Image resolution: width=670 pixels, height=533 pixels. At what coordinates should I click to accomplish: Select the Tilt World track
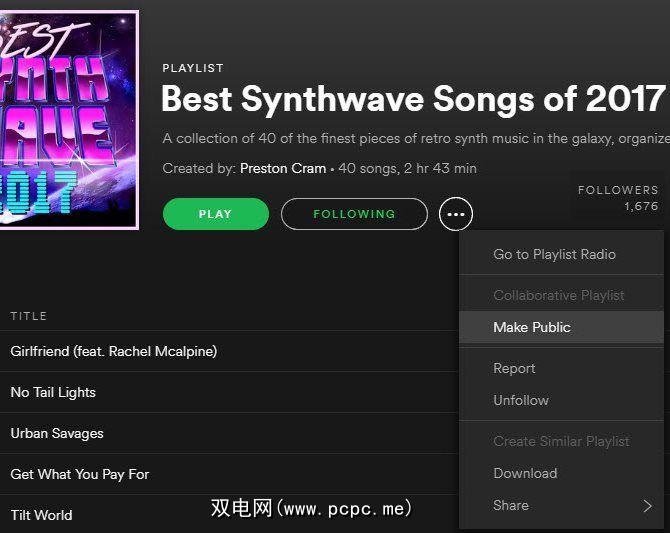229,515
